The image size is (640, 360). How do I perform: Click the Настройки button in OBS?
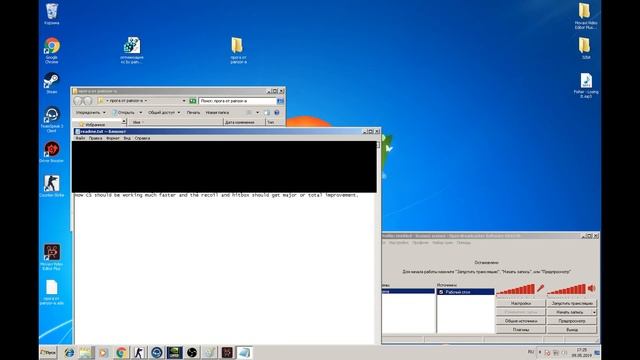click(521, 303)
